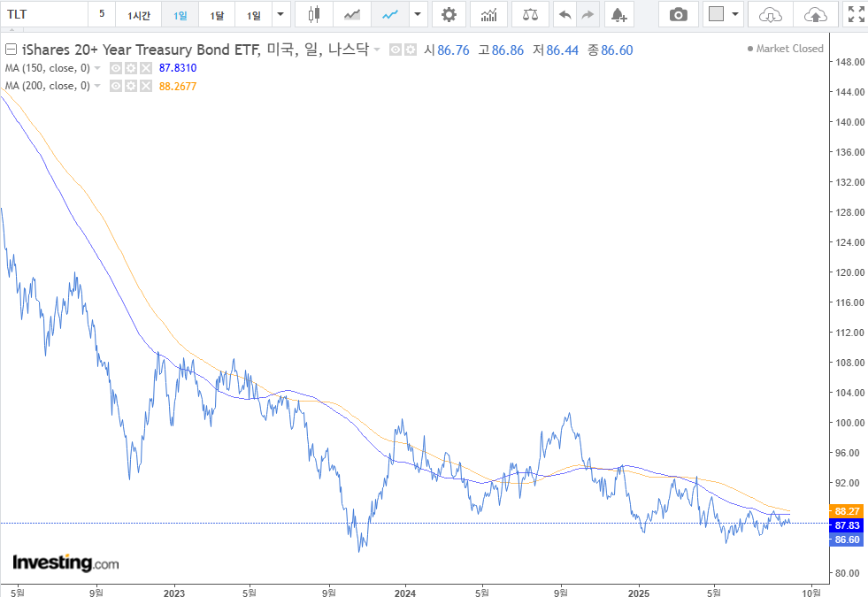Open iShares series format settings
This screenshot has width=868, height=597.
411,50
